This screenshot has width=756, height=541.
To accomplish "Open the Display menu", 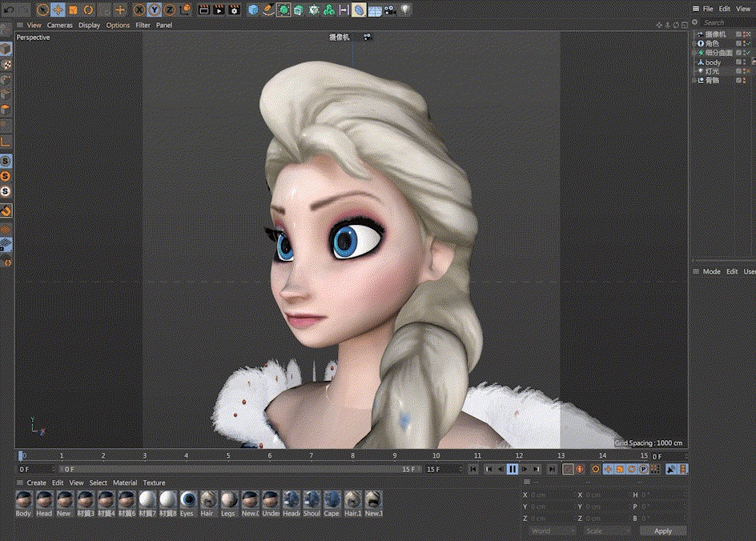I will pos(89,25).
